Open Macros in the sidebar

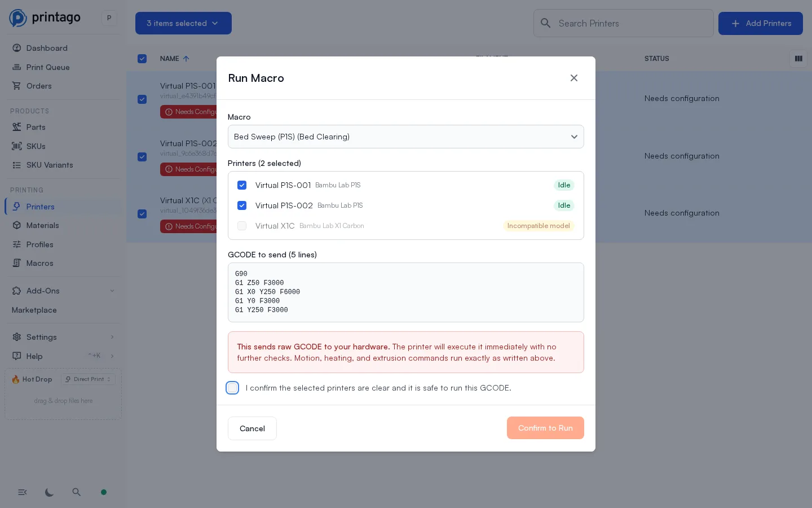40,263
